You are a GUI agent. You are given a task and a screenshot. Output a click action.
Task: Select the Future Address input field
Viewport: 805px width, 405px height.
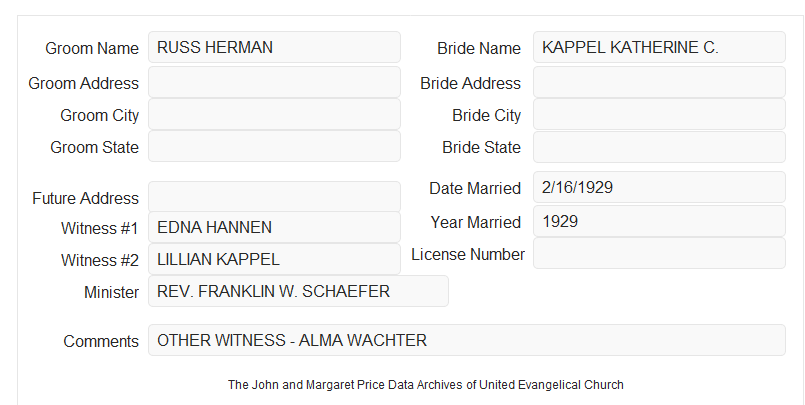[x=274, y=197]
